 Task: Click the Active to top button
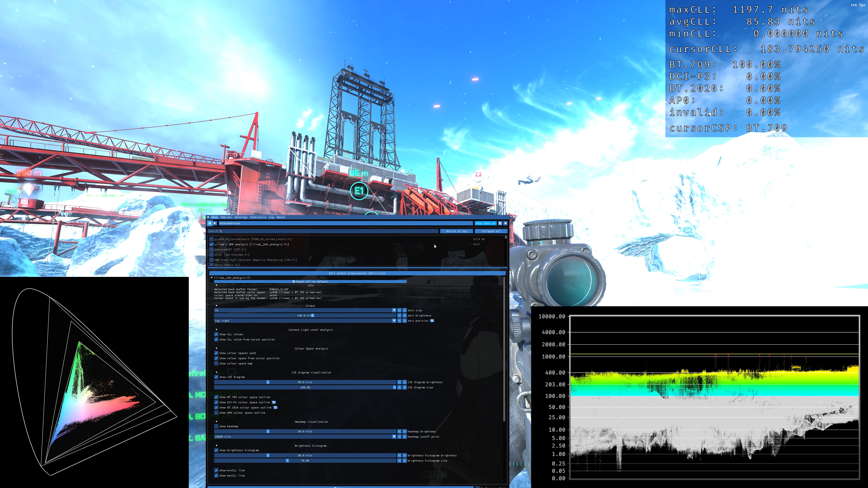pos(456,231)
